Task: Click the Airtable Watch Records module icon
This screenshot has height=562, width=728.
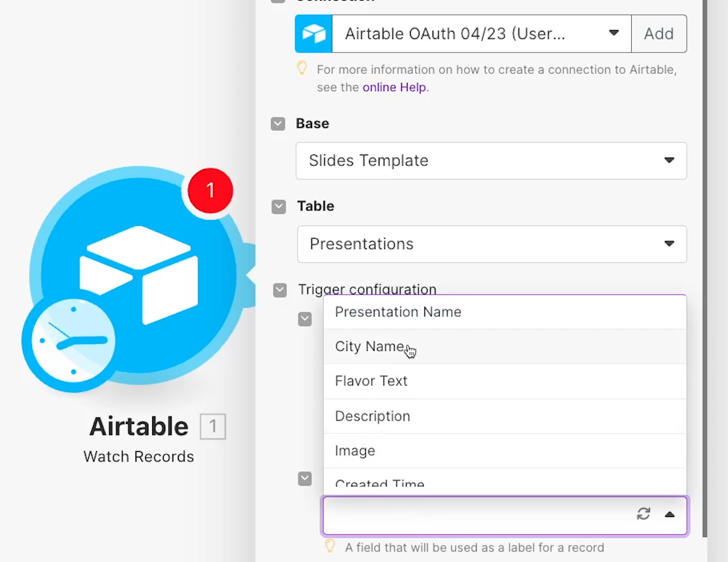Action: click(x=139, y=276)
